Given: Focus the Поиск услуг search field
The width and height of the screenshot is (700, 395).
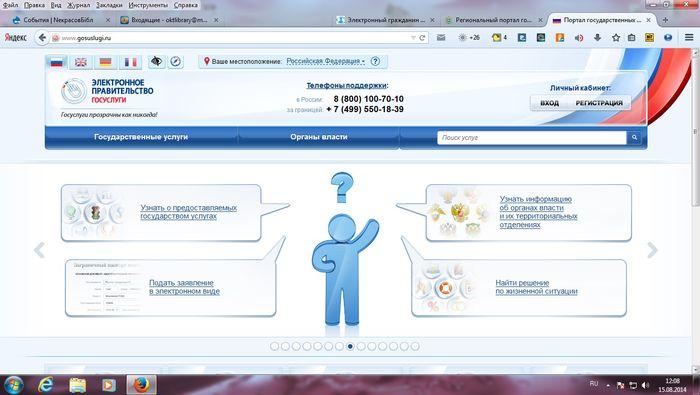Looking at the screenshot, I should point(532,138).
